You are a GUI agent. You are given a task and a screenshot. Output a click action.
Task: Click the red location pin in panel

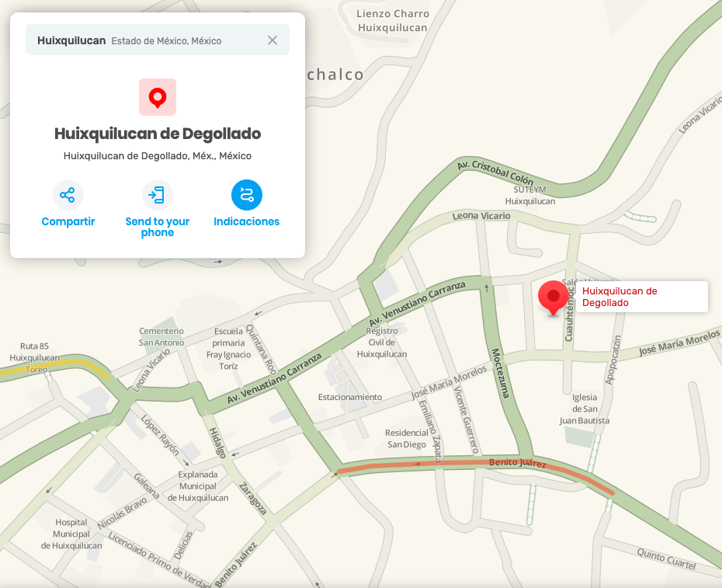(158, 97)
